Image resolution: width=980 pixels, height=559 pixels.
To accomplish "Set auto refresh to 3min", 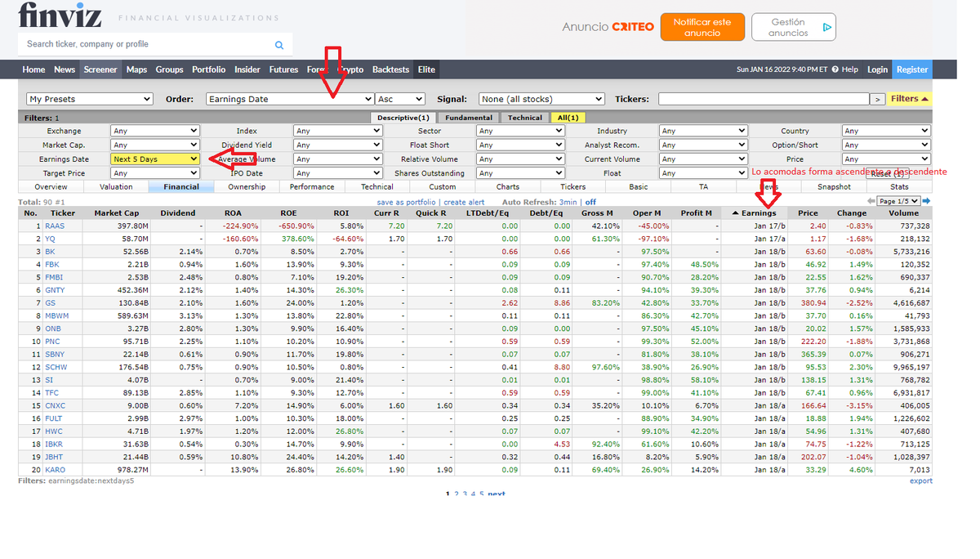I will tap(568, 202).
